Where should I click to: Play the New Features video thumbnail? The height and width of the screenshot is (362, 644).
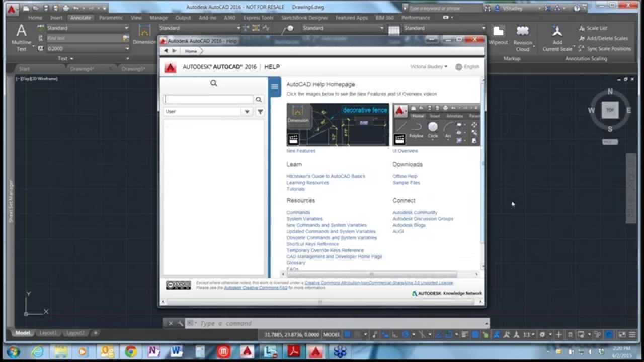pyautogui.click(x=338, y=125)
